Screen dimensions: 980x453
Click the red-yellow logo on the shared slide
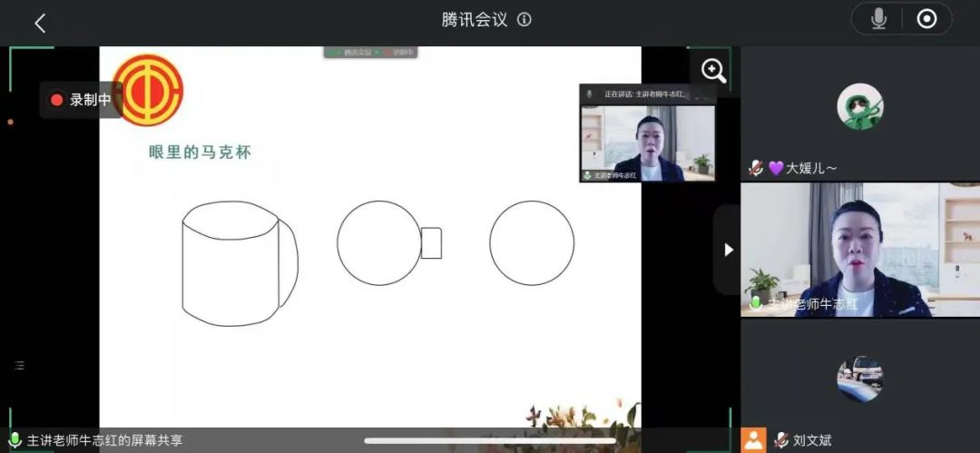tap(148, 89)
